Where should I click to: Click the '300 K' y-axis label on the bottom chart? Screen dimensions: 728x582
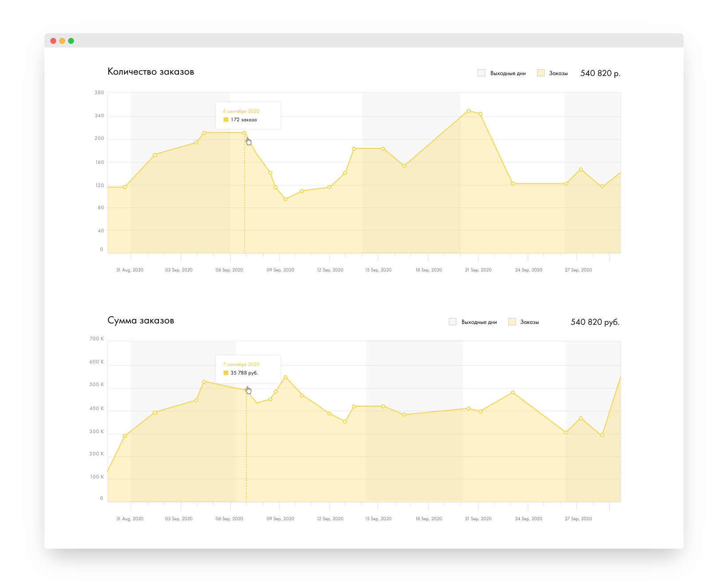point(97,432)
